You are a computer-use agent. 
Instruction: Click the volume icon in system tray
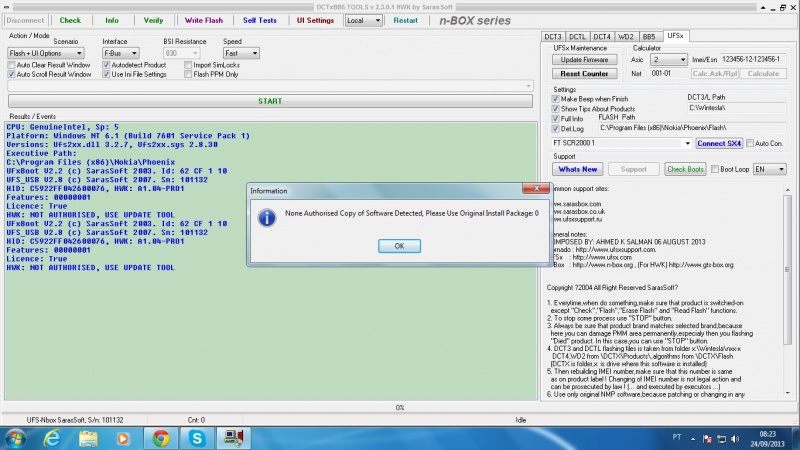point(735,439)
